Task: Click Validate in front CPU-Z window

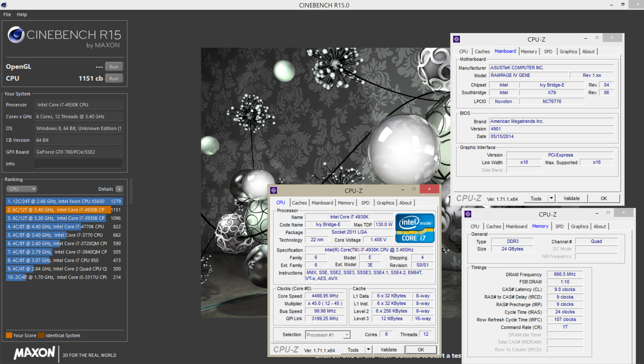Action: 388,350
